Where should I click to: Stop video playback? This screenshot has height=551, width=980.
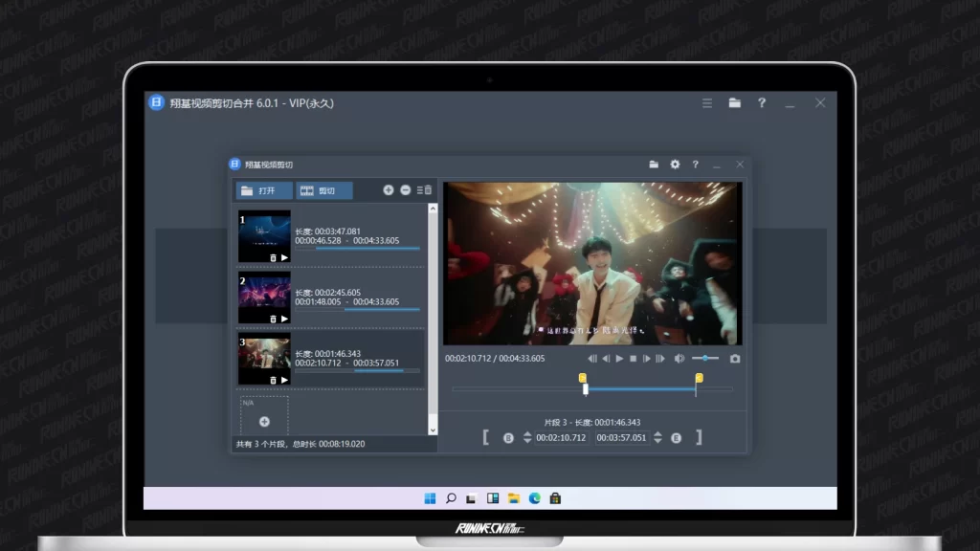coord(633,359)
